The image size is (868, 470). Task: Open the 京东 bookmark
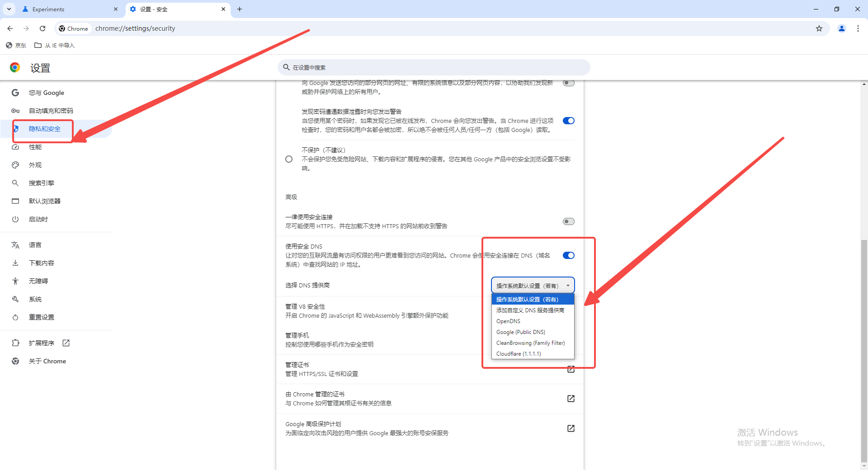16,45
